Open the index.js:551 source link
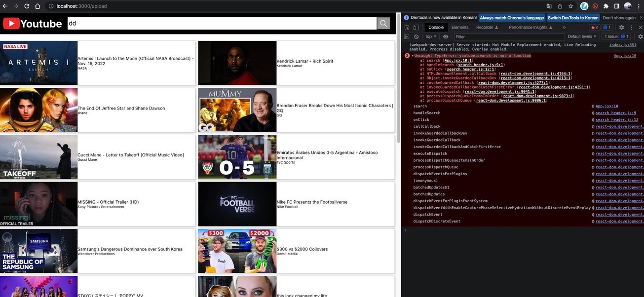The height and width of the screenshot is (297, 644). tap(623, 45)
